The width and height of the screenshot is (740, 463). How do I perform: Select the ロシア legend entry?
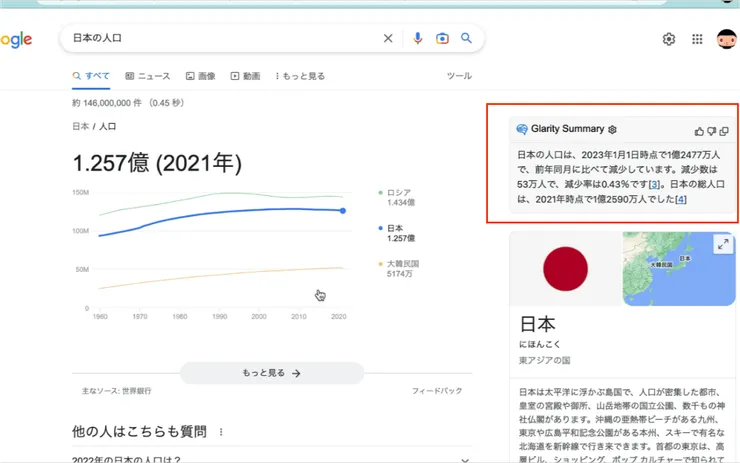pyautogui.click(x=397, y=197)
